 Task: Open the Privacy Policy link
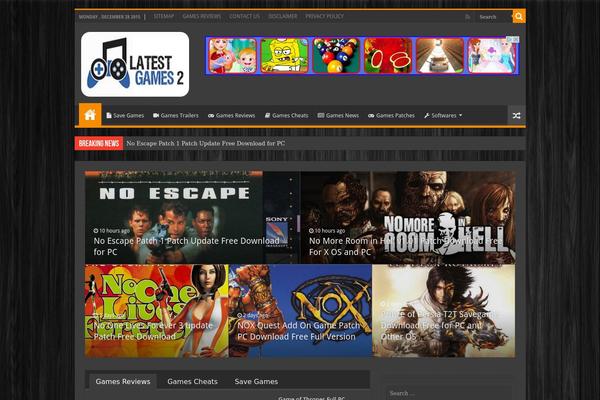(x=324, y=16)
